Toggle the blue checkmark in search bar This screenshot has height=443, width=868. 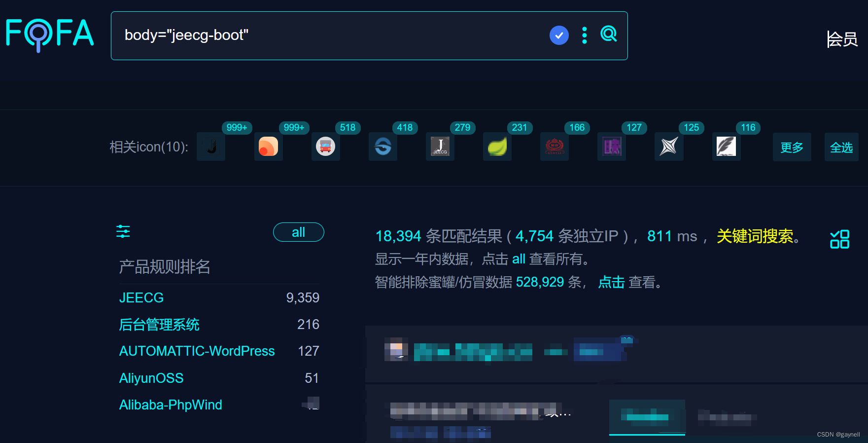[x=559, y=35]
